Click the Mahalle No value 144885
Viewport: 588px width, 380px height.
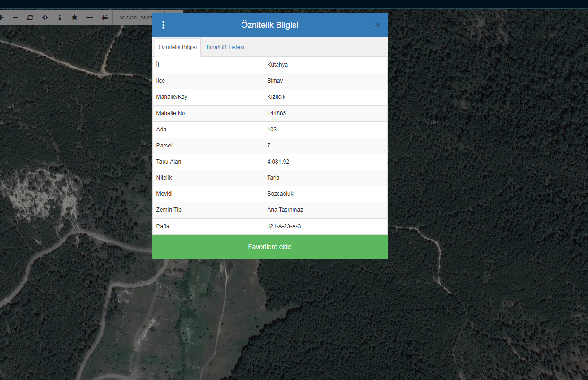[x=277, y=113]
